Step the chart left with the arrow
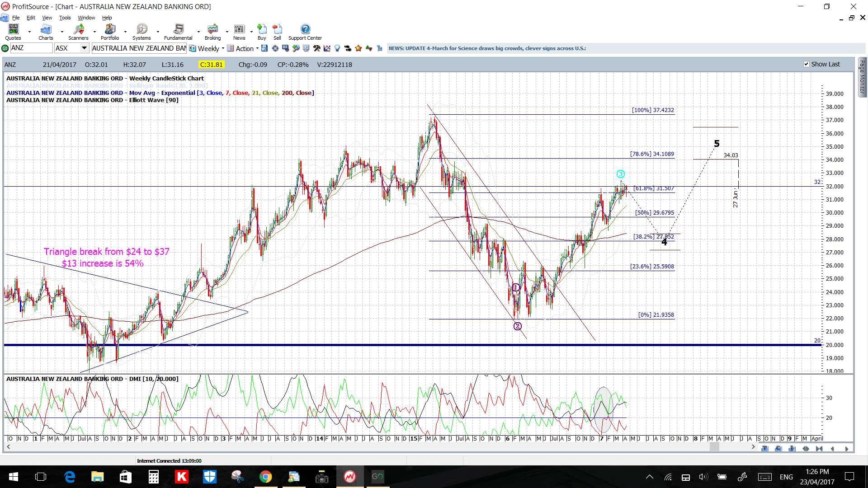Image resolution: width=868 pixels, height=488 pixels. click(833, 449)
